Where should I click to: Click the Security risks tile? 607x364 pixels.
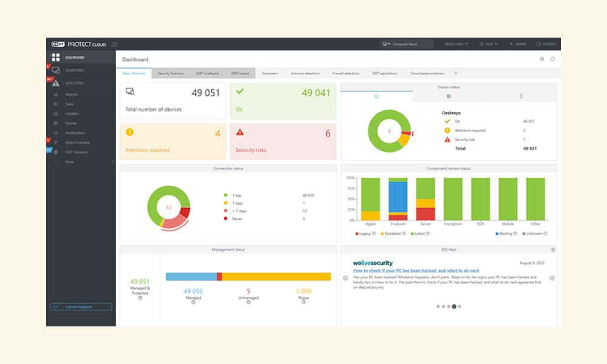click(x=283, y=141)
